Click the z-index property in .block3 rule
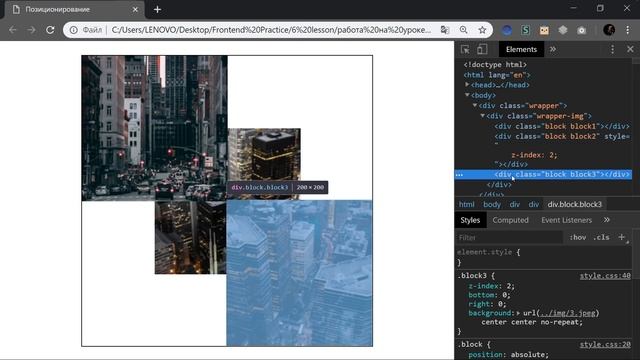 483,286
